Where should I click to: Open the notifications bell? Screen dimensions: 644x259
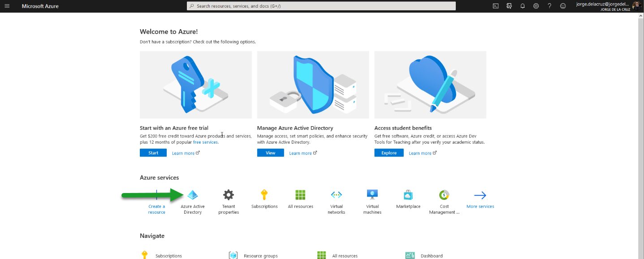coord(523,6)
